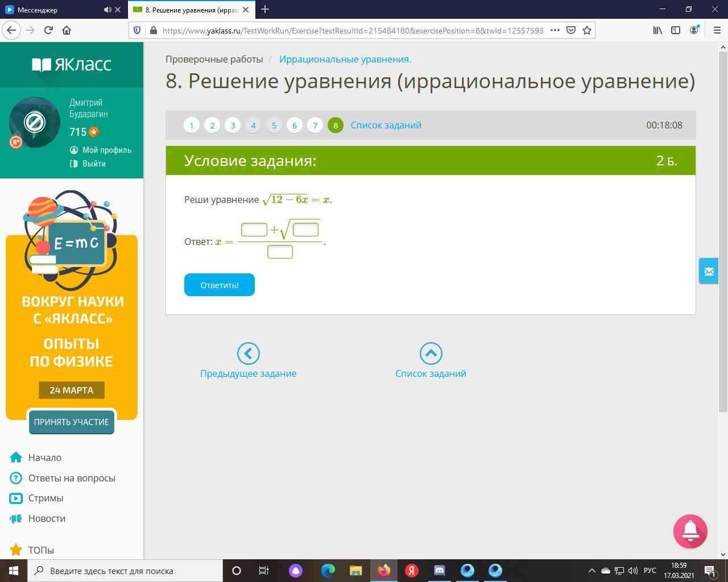
Task: Open ТОПы in the sidebar
Action: click(x=41, y=550)
